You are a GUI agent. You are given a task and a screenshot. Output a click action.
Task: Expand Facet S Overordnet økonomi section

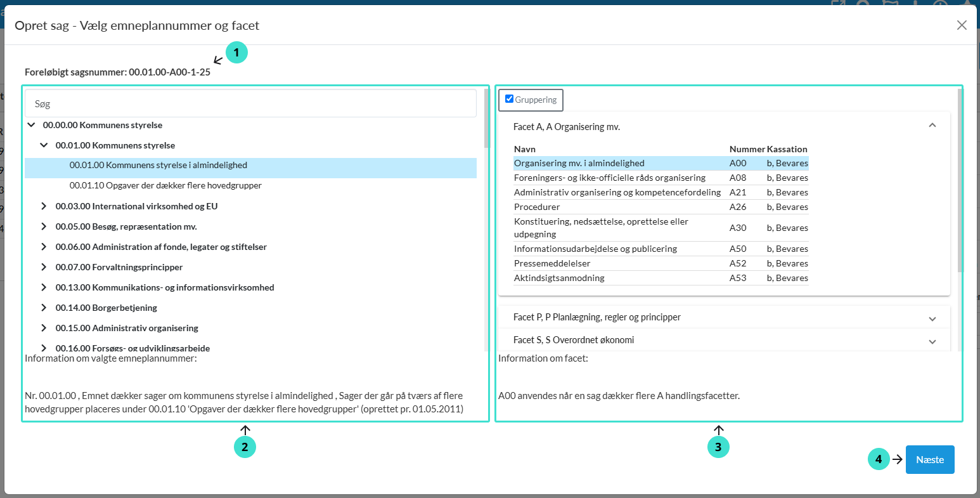932,341
